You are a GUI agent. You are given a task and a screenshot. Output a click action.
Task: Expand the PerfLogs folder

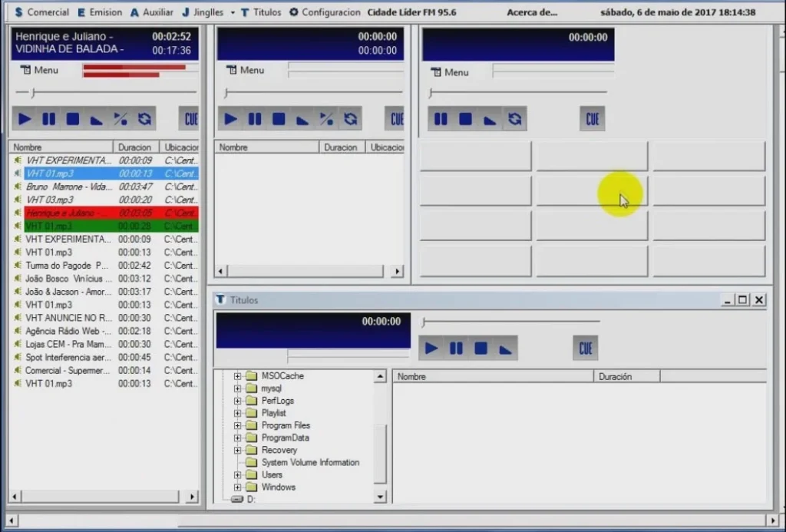click(238, 401)
